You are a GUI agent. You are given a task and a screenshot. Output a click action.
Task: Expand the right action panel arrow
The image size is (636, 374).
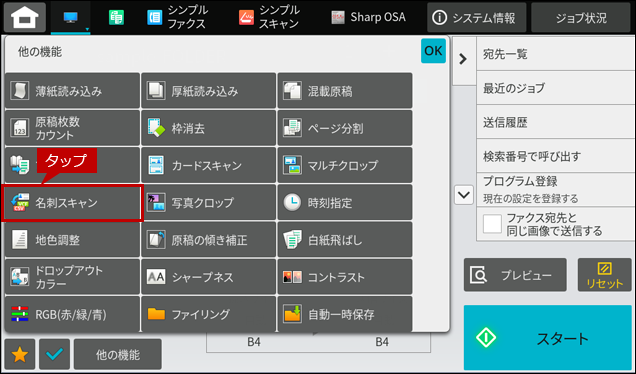pos(463,60)
